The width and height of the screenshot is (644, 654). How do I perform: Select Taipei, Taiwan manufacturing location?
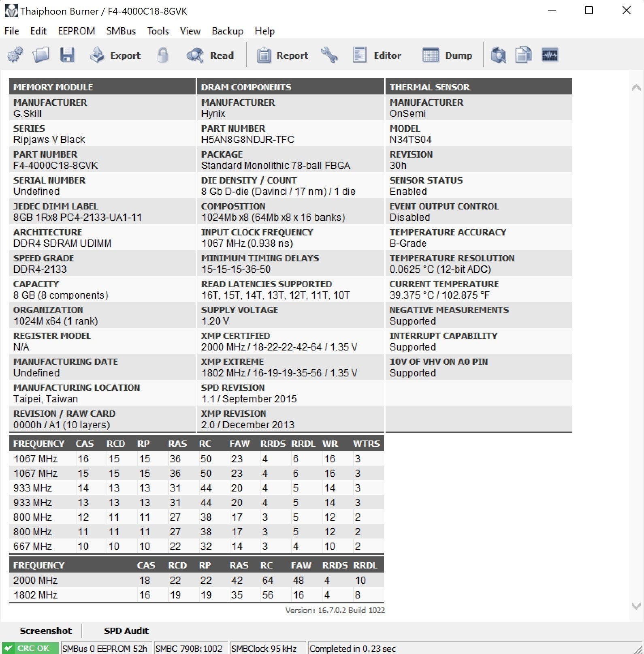[45, 399]
